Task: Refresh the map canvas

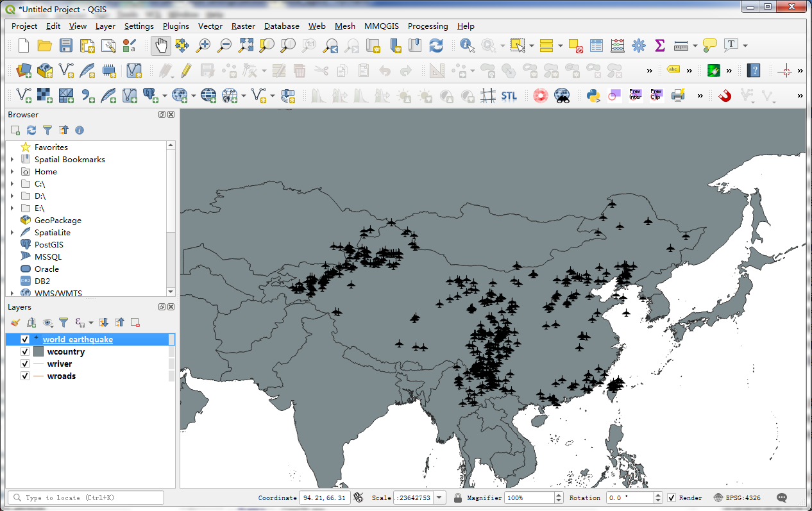Action: point(436,46)
